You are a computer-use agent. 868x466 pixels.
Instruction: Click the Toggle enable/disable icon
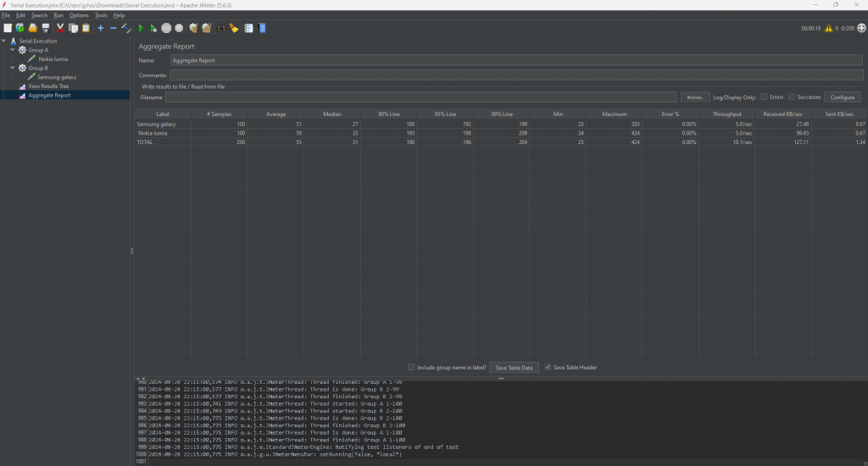pos(126,28)
